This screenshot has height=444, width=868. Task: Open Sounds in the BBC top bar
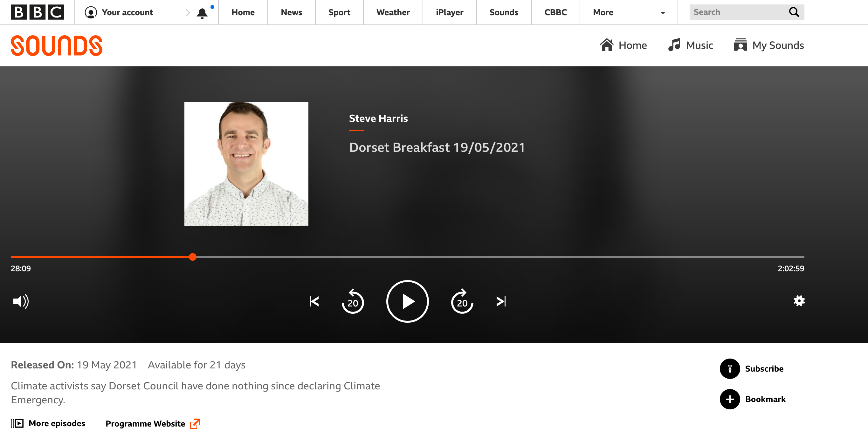tap(504, 12)
